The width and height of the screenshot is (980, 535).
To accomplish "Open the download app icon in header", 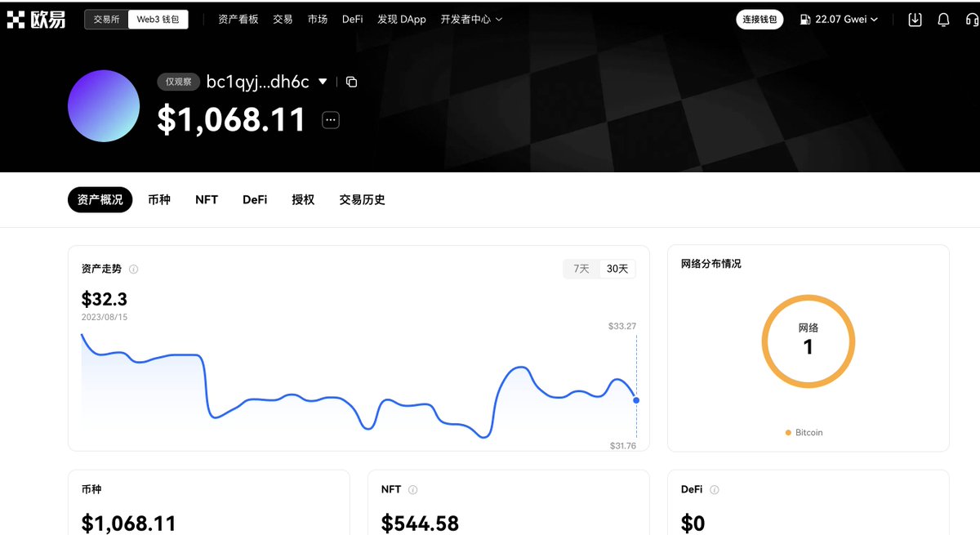I will [915, 20].
